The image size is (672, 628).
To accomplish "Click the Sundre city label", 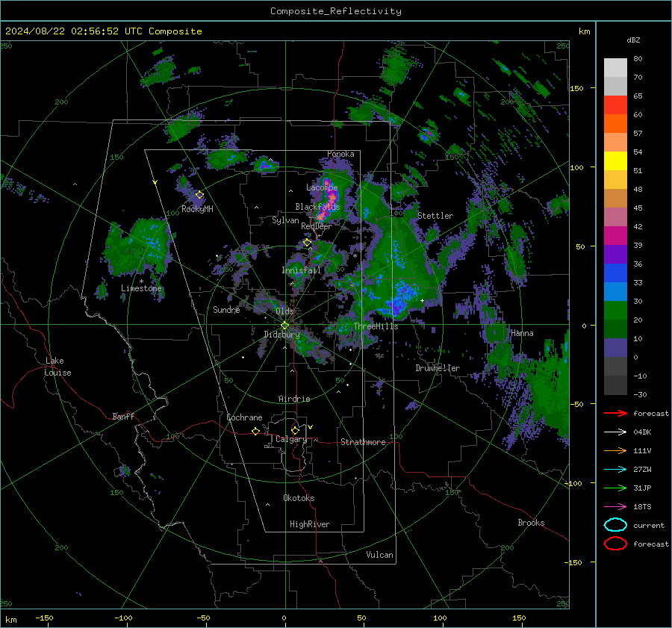I will [x=226, y=309].
